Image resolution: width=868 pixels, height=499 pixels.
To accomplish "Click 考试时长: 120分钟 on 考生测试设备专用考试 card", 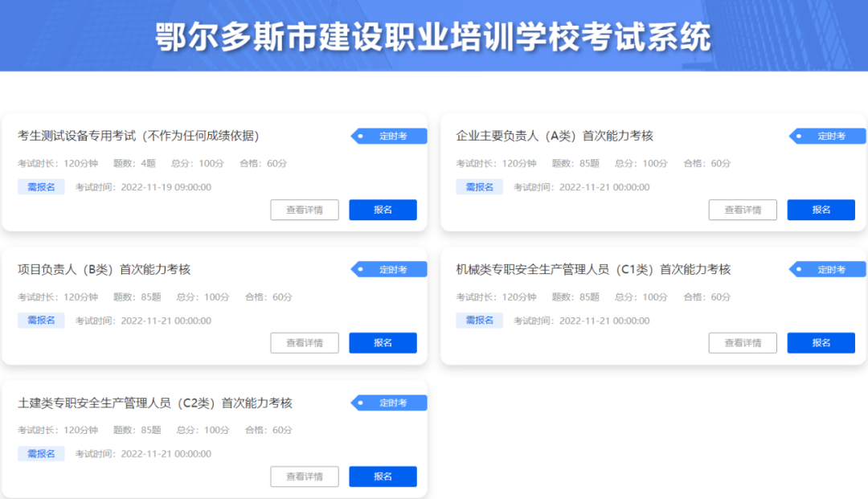I will (58, 163).
